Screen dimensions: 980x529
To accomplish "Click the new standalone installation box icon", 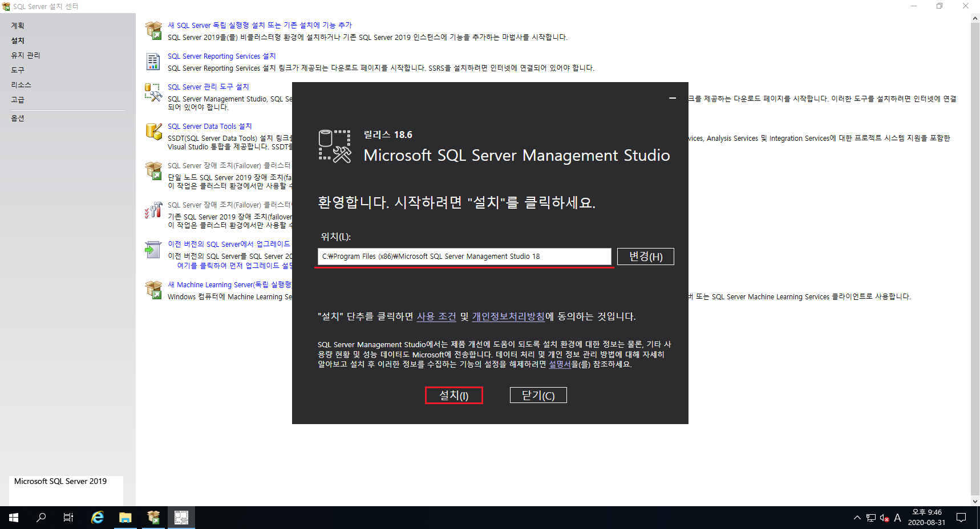I will (153, 31).
